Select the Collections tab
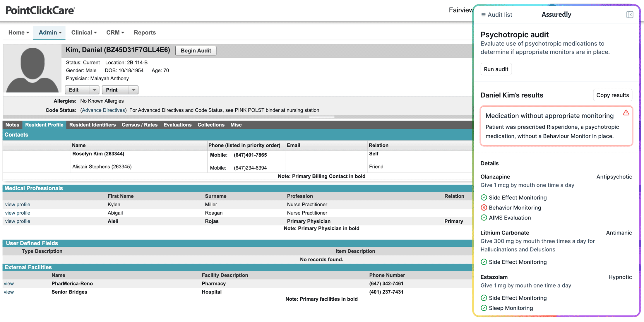The width and height of the screenshot is (644, 322). pos(211,125)
